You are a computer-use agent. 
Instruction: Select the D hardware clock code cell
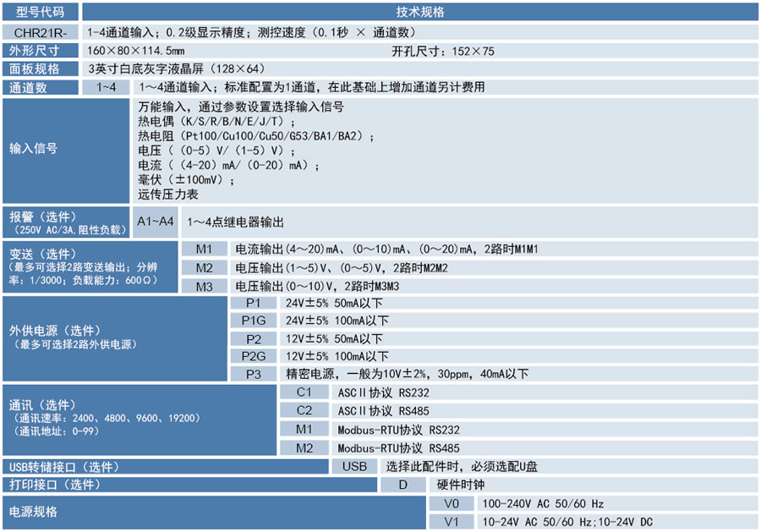403,485
